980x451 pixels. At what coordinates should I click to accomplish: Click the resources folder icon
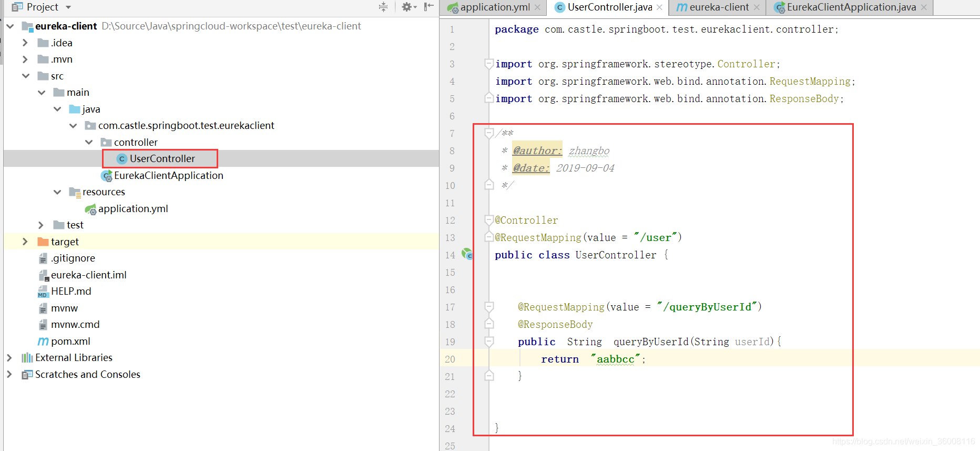(75, 192)
